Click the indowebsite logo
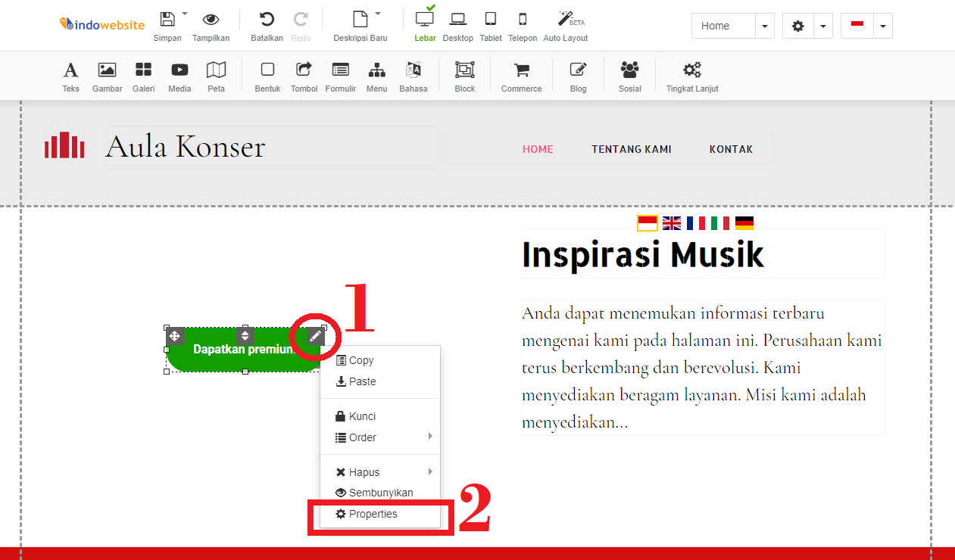The height and width of the screenshot is (560, 955). pos(102,25)
